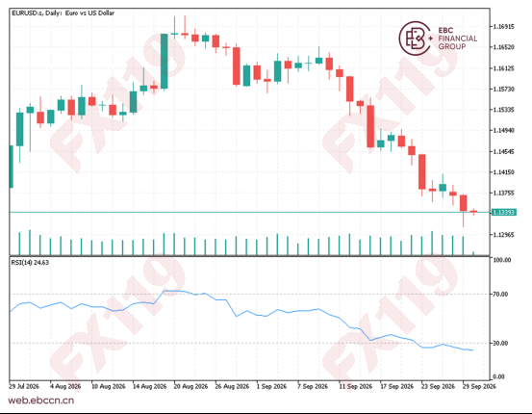Click the RSI 100.00 scale label

coord(502,260)
